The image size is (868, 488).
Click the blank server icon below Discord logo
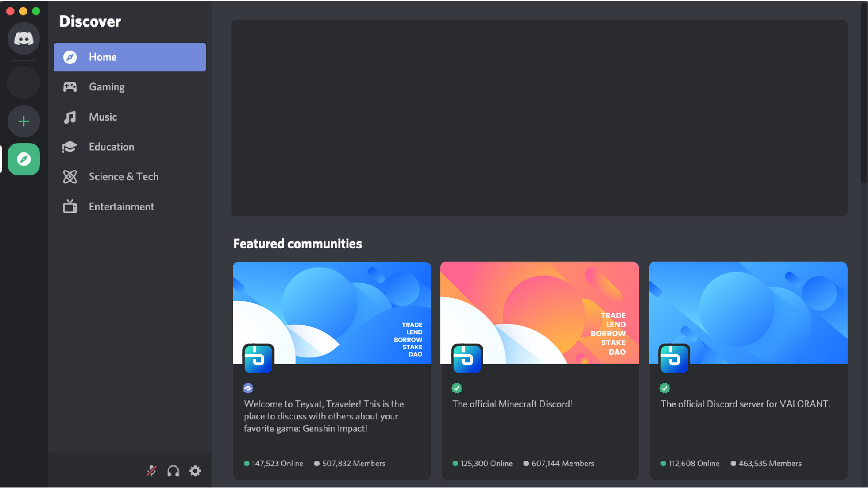24,83
